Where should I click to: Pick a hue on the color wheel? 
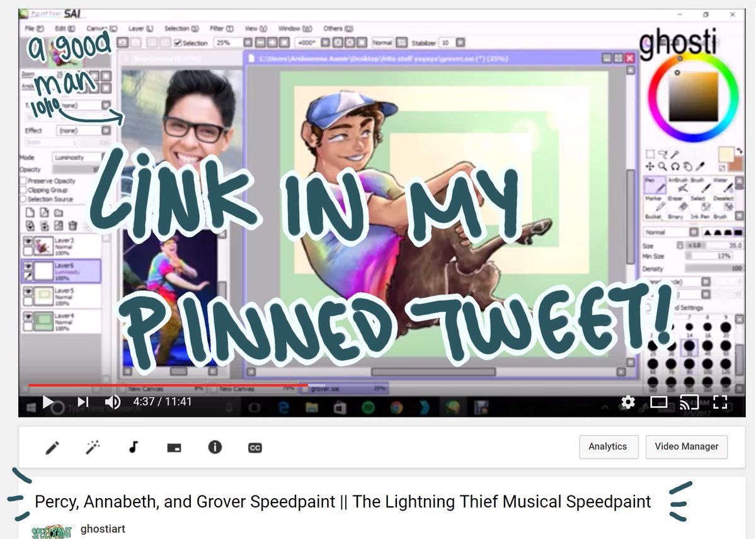(693, 96)
